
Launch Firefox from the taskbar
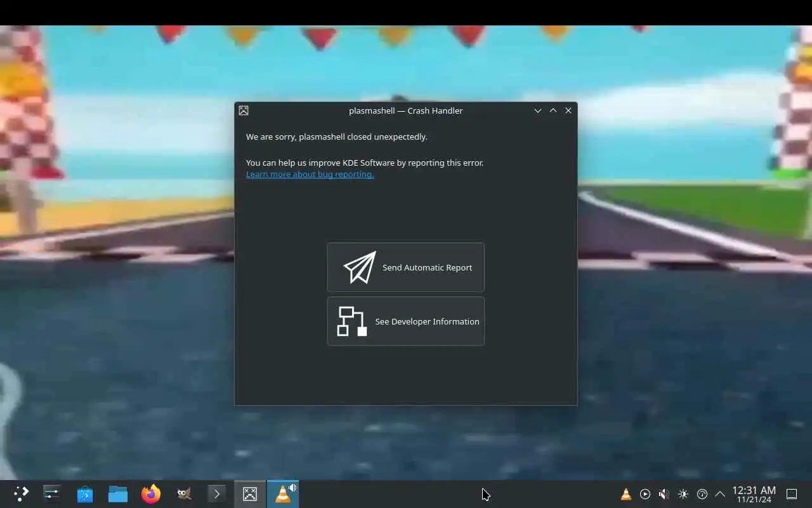pos(151,494)
